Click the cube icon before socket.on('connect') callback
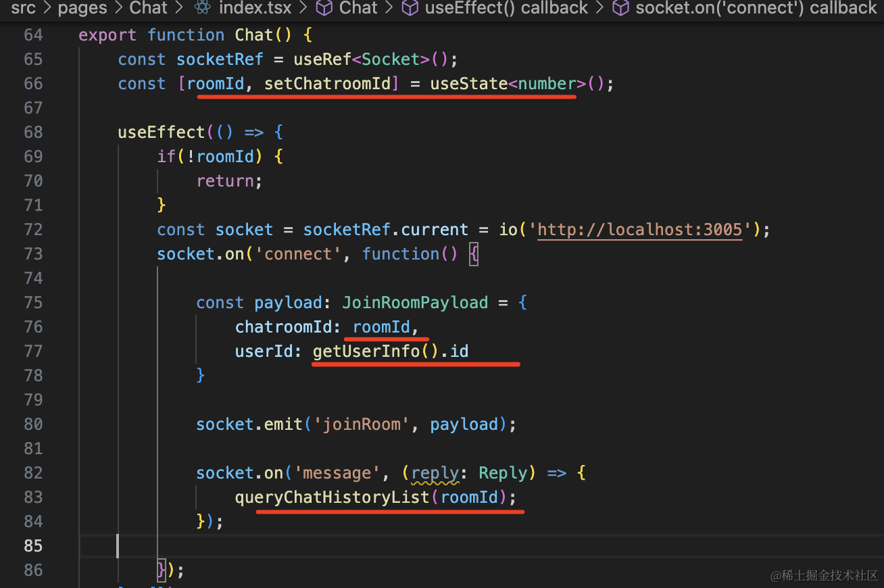 click(620, 8)
